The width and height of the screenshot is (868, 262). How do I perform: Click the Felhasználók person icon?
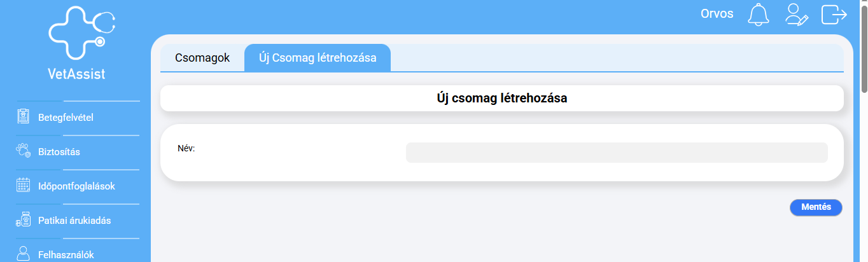24,254
